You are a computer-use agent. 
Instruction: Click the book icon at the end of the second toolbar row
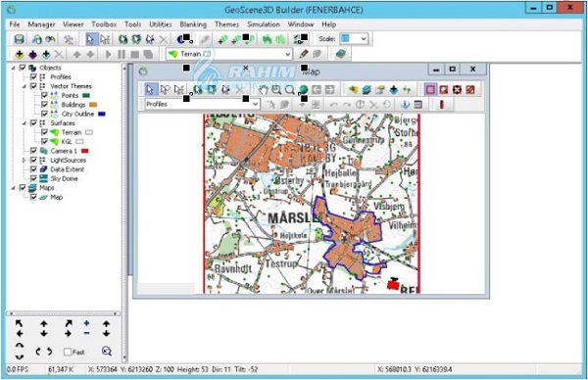340,54
